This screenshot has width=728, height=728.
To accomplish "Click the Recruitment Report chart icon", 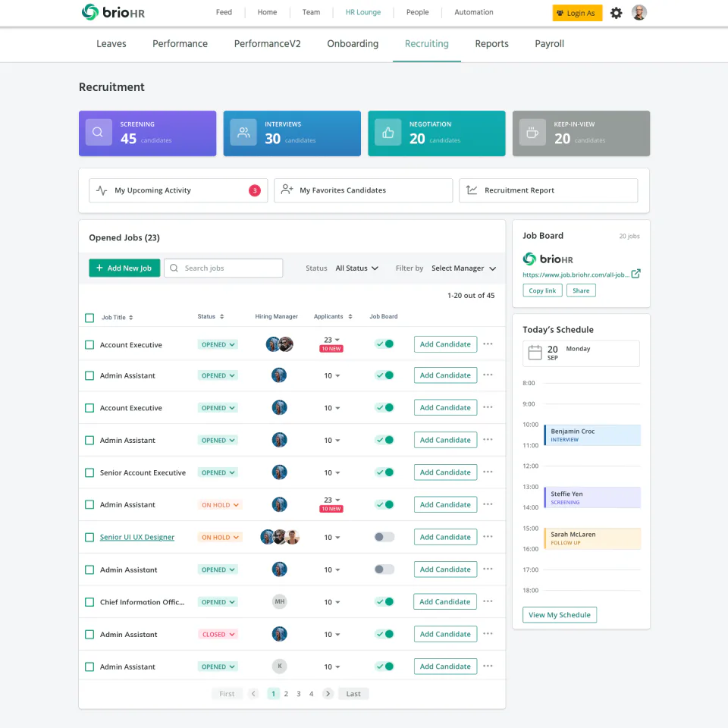I will pyautogui.click(x=472, y=190).
